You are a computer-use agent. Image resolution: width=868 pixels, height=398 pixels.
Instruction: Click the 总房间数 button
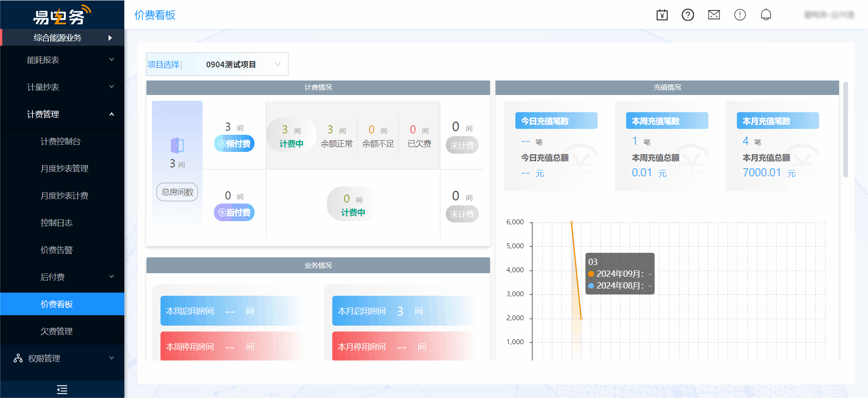click(177, 192)
